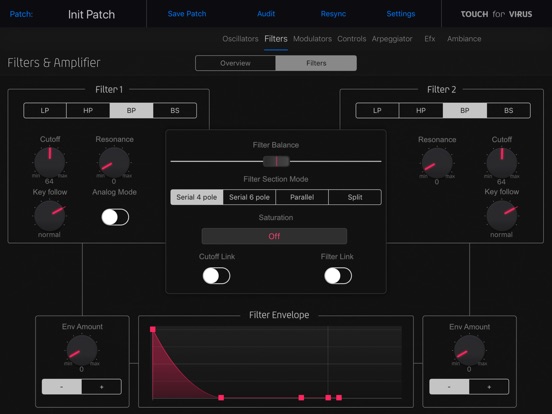Enable the Cutoff Link switch
552x414 pixels.
[x=217, y=276]
